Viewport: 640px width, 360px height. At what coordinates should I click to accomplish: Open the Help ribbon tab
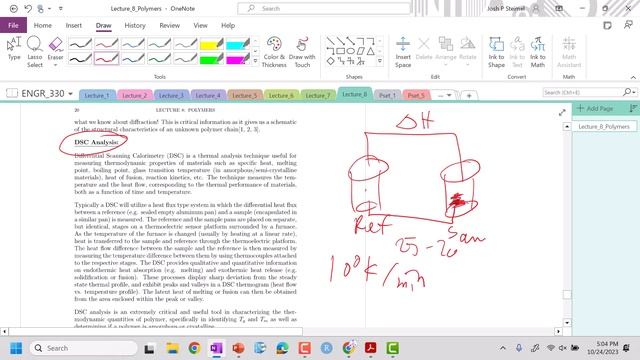tap(228, 25)
